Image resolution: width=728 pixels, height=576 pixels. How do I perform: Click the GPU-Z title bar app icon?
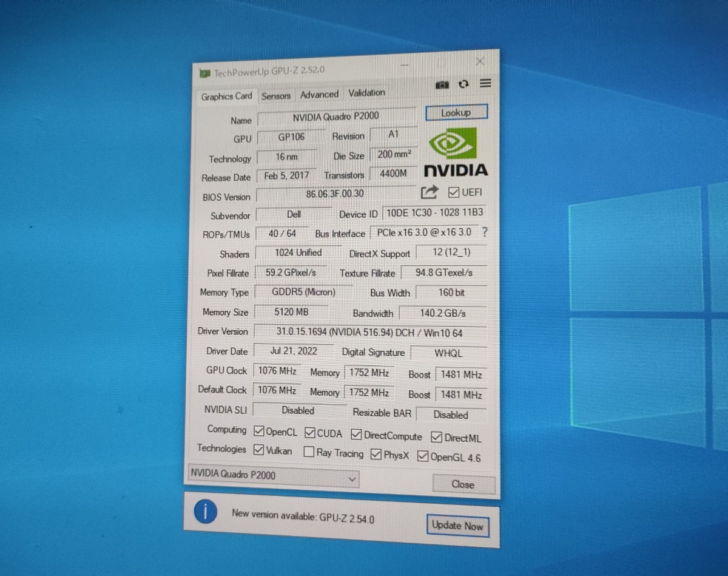[x=205, y=73]
